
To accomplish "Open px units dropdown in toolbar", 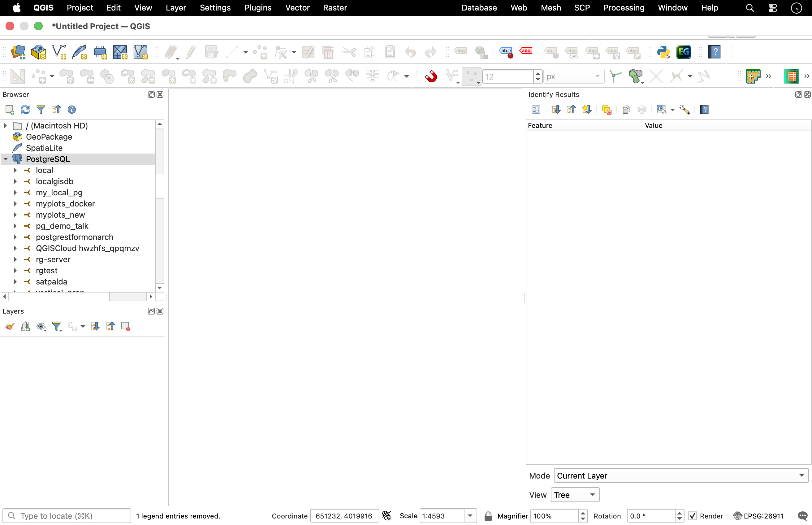I will 574,76.
